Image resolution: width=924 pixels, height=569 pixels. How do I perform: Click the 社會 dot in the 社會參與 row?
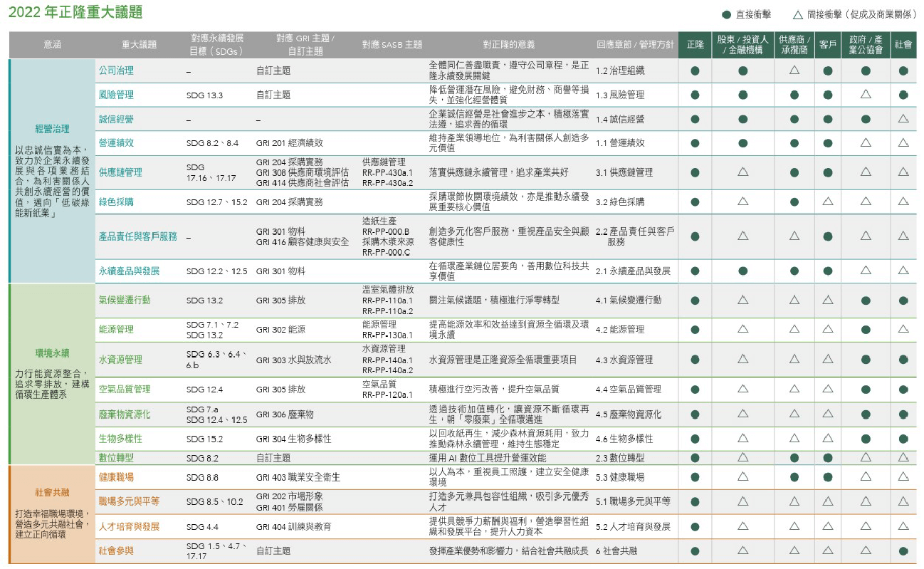point(903,550)
